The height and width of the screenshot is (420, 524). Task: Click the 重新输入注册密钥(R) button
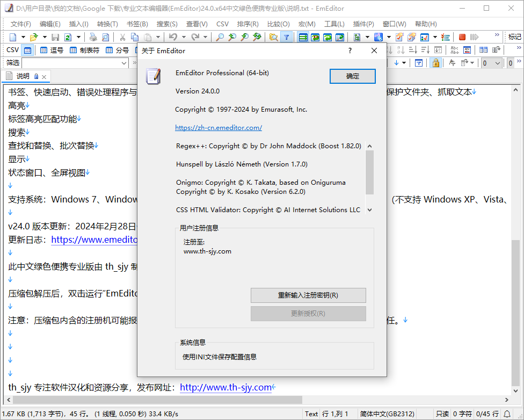click(x=308, y=295)
